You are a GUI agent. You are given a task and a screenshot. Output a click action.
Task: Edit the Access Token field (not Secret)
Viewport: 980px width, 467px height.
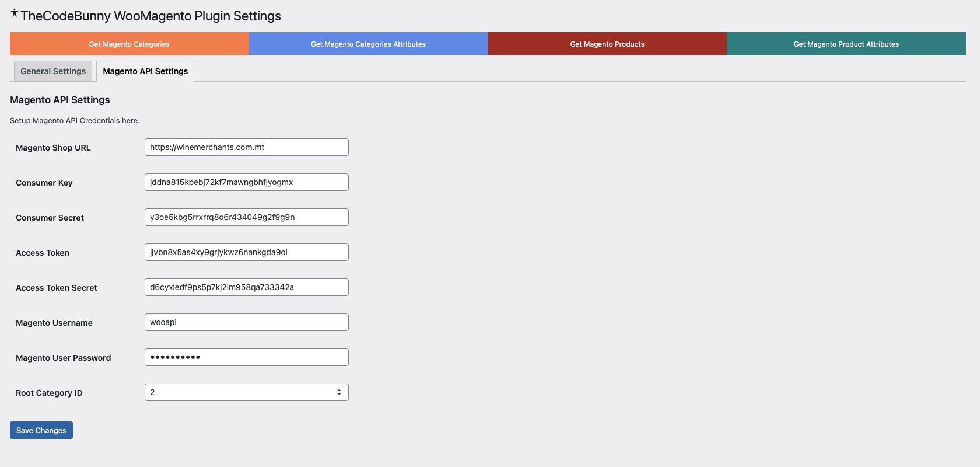coord(247,252)
